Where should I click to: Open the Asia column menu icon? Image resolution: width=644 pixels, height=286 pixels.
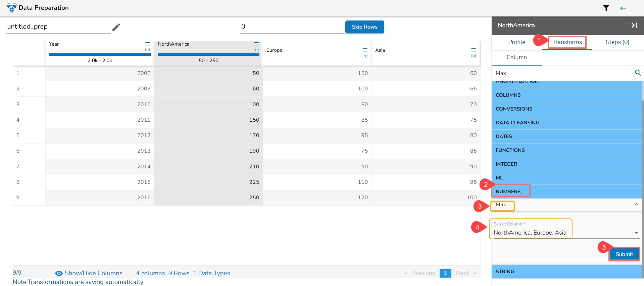(474, 50)
